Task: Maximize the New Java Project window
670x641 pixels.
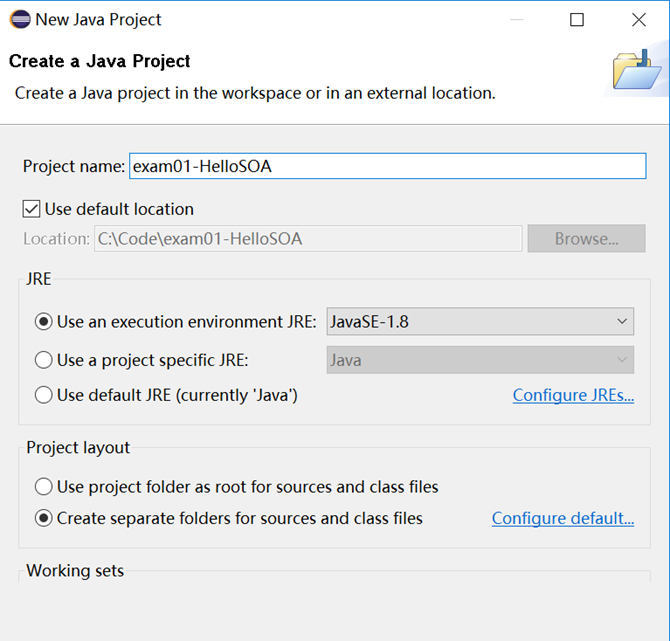Action: pos(577,19)
